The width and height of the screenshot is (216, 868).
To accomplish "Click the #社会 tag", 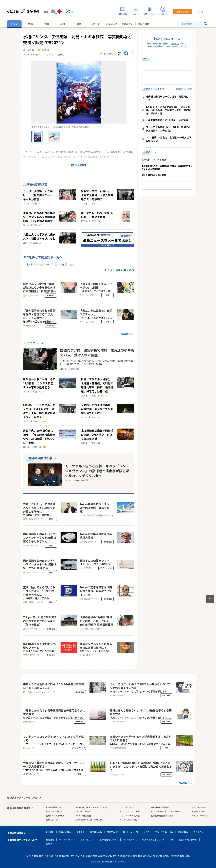I will [x=71, y=264].
